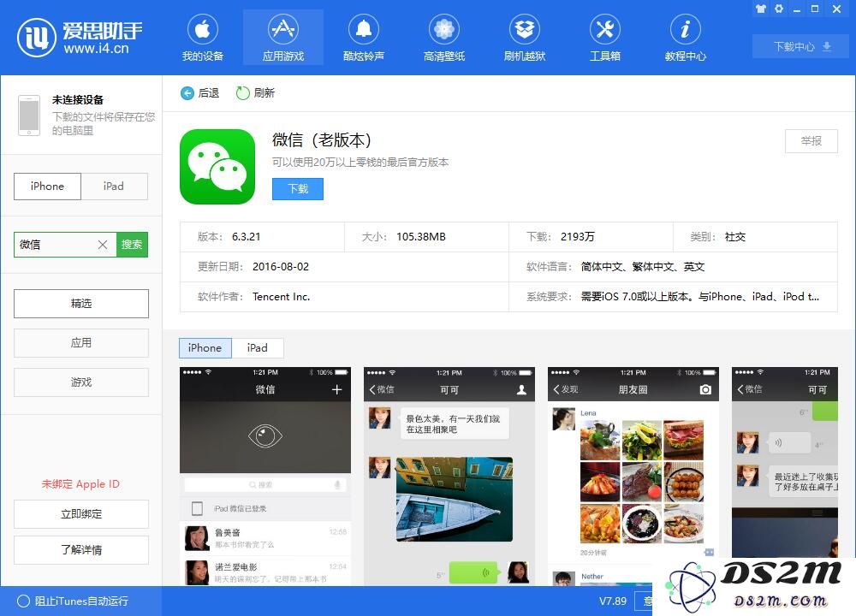Click the 举报 report button
Image resolution: width=856 pixels, height=616 pixels.
pyautogui.click(x=811, y=141)
